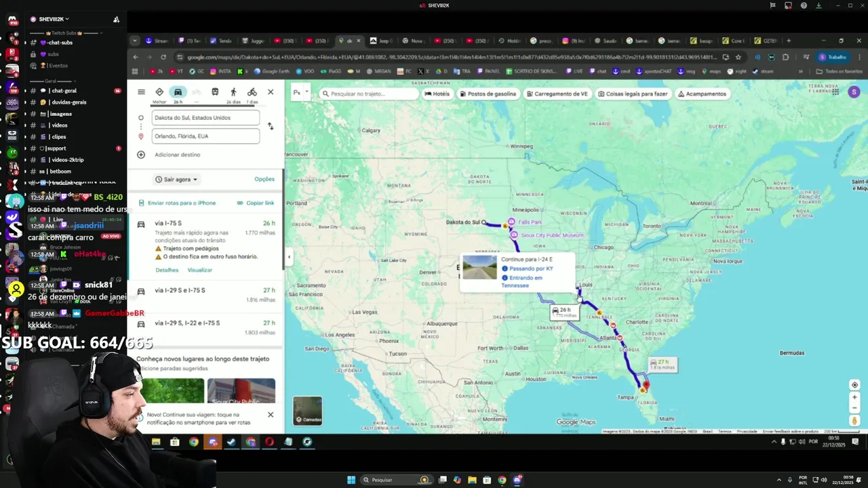The height and width of the screenshot is (488, 868).
Task: Open the Sair agora departure dropdown
Action: click(176, 180)
